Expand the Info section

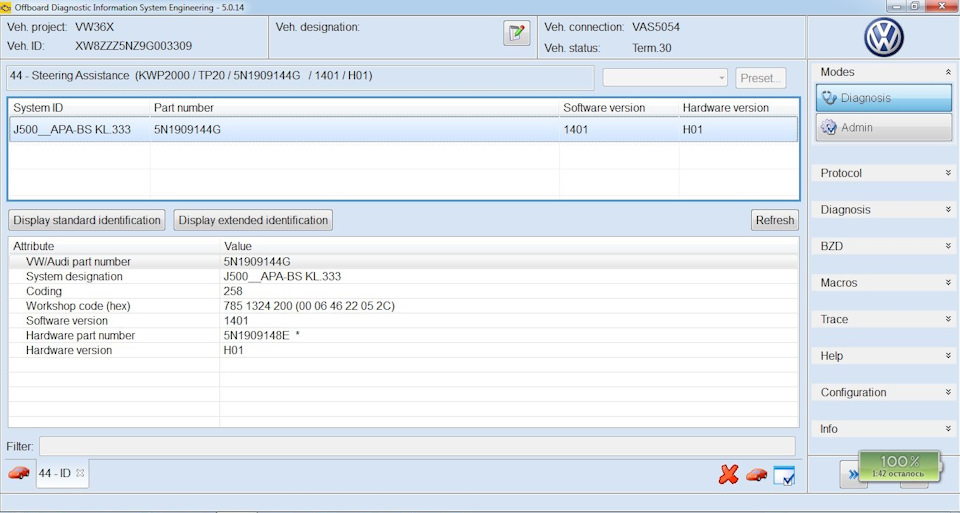tap(948, 429)
